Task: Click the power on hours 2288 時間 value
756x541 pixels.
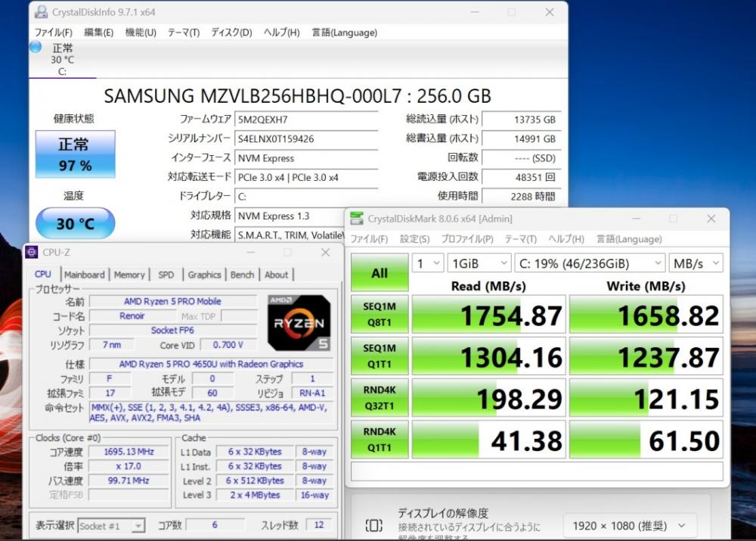Action: coord(522,197)
